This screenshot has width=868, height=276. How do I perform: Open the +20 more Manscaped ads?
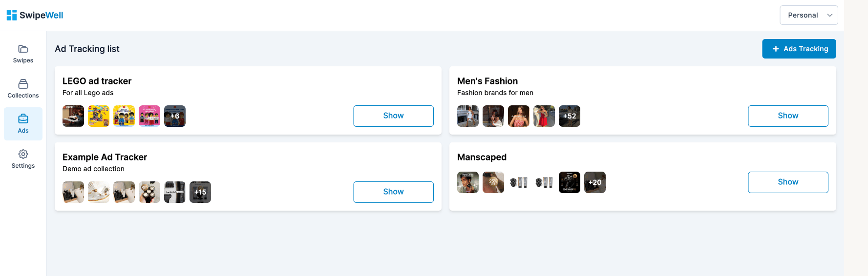pyautogui.click(x=595, y=182)
